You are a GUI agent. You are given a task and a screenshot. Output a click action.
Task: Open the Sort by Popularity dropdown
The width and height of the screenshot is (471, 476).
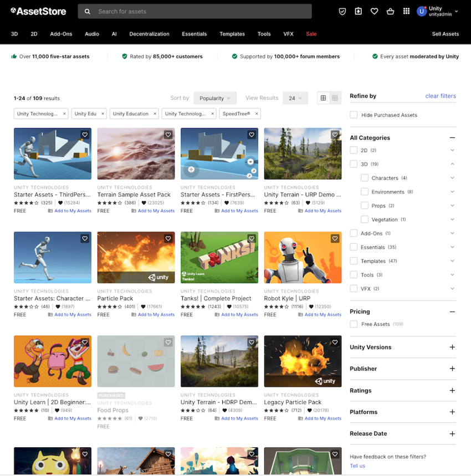[x=215, y=98]
